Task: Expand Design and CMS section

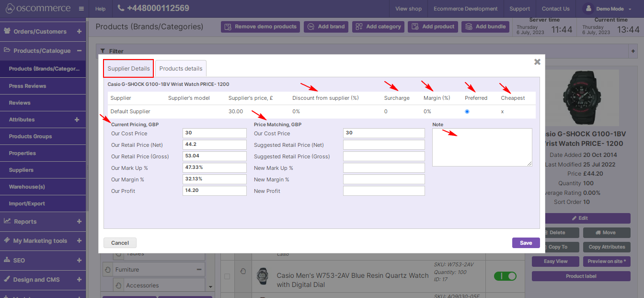Action: click(x=79, y=279)
